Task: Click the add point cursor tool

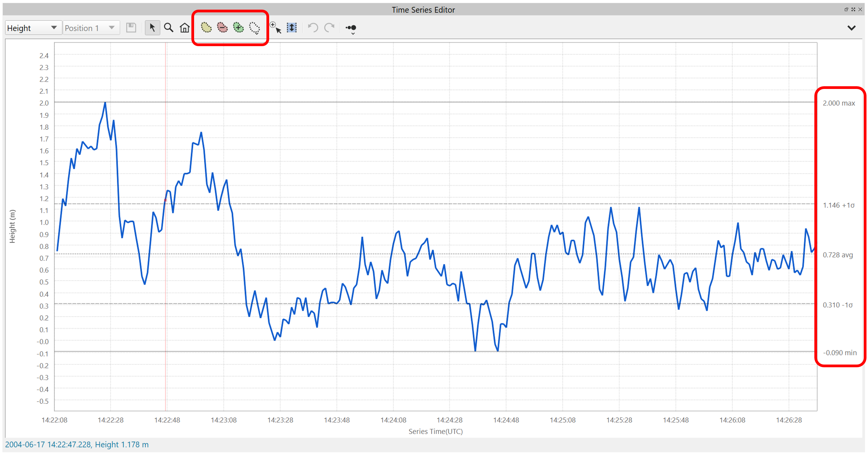Action: tap(276, 28)
